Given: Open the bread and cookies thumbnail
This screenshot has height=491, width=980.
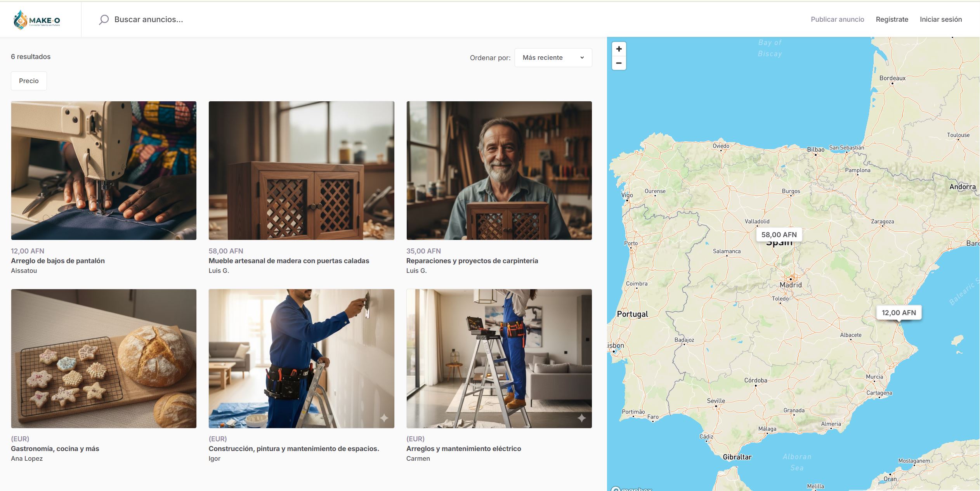Looking at the screenshot, I should [x=104, y=358].
